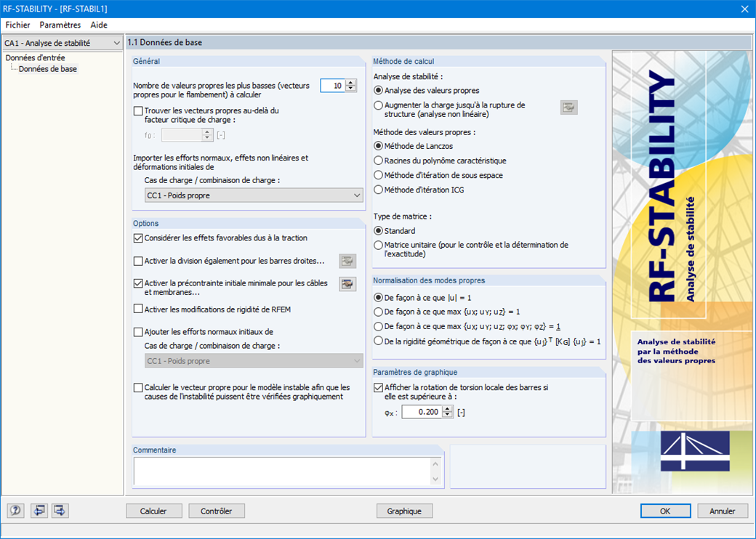Go to previous table with left-arrow icon
Image resolution: width=756 pixels, height=539 pixels.
(x=39, y=511)
